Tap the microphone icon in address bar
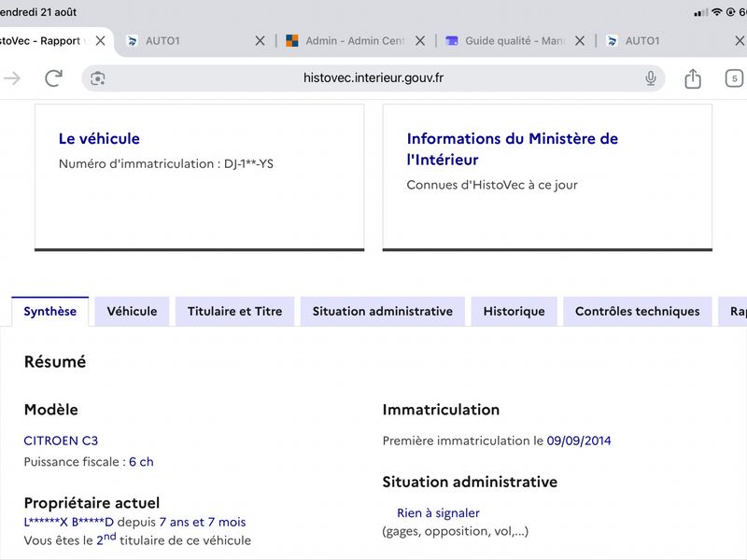Image resolution: width=747 pixels, height=560 pixels. tap(650, 78)
